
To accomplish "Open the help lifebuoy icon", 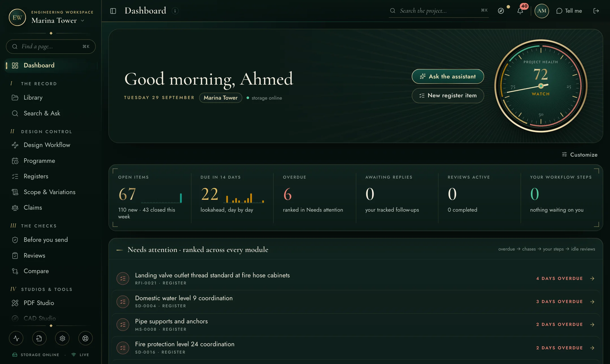I will 85,338.
